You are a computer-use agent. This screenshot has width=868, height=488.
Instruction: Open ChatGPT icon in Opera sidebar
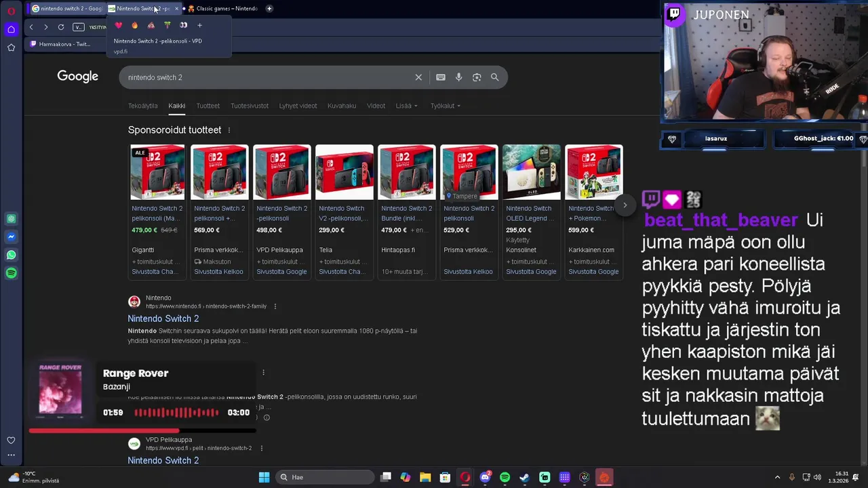pyautogui.click(x=11, y=219)
